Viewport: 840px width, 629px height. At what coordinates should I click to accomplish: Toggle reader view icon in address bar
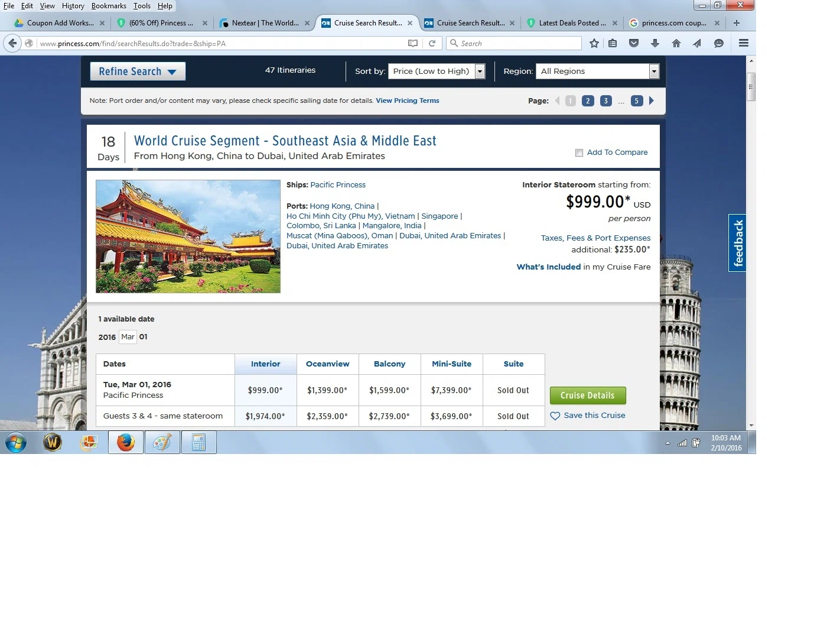413,43
